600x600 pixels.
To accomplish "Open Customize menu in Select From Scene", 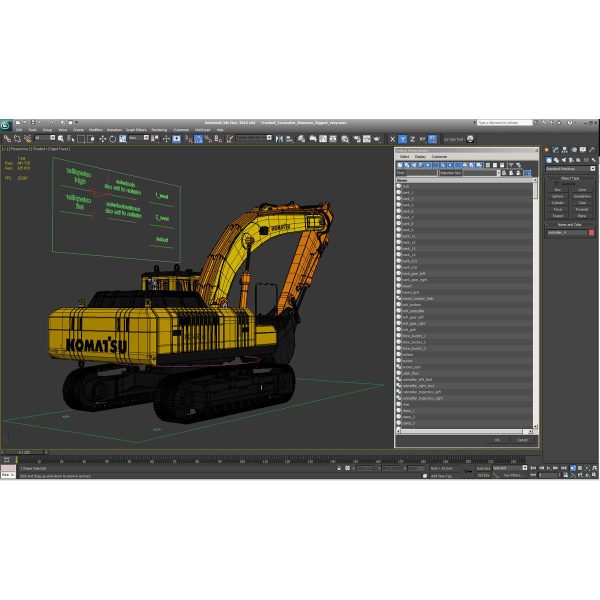I will pyautogui.click(x=439, y=157).
